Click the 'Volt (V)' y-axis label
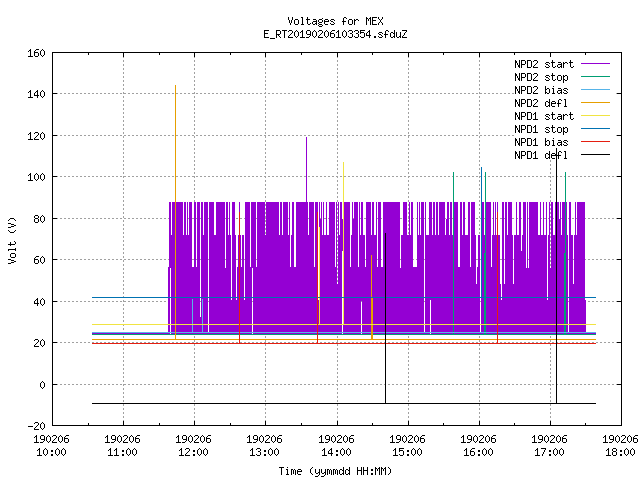Screen dimensions: 640x480 (x=13, y=240)
